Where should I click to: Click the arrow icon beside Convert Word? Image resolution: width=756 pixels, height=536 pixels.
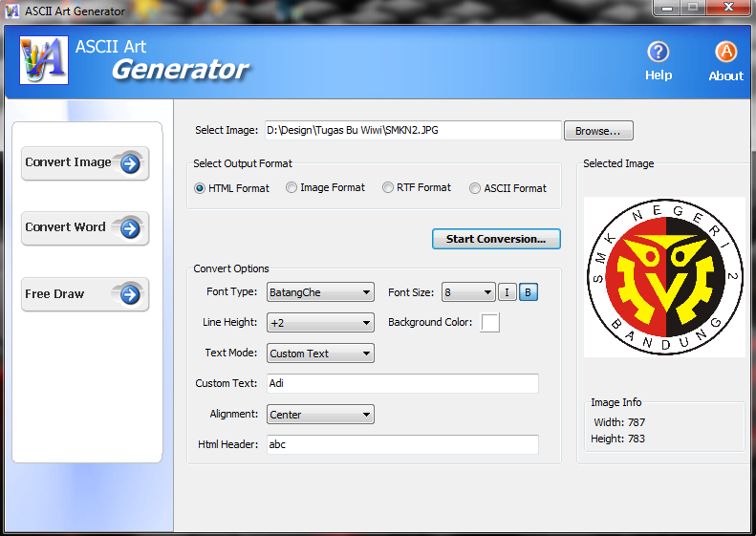[x=130, y=228]
